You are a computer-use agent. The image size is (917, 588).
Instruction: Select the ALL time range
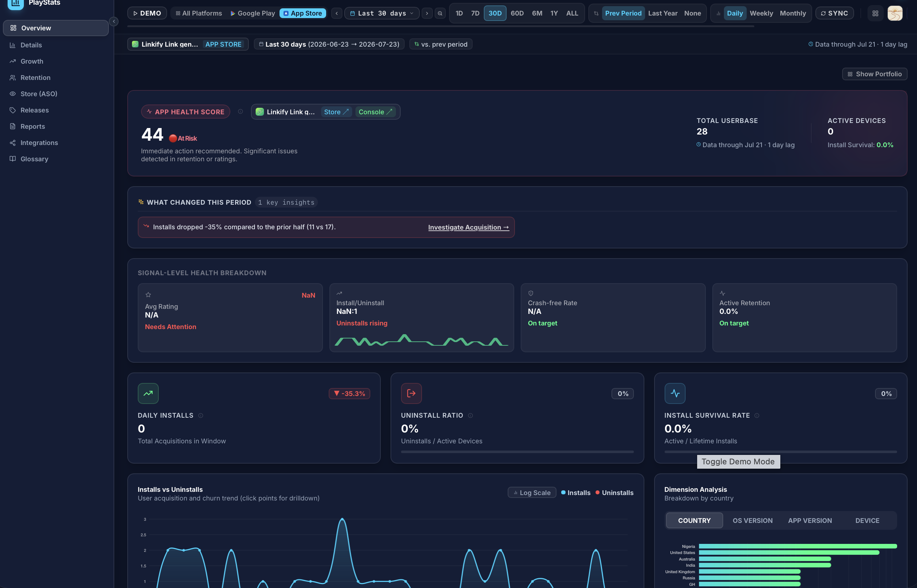point(572,13)
